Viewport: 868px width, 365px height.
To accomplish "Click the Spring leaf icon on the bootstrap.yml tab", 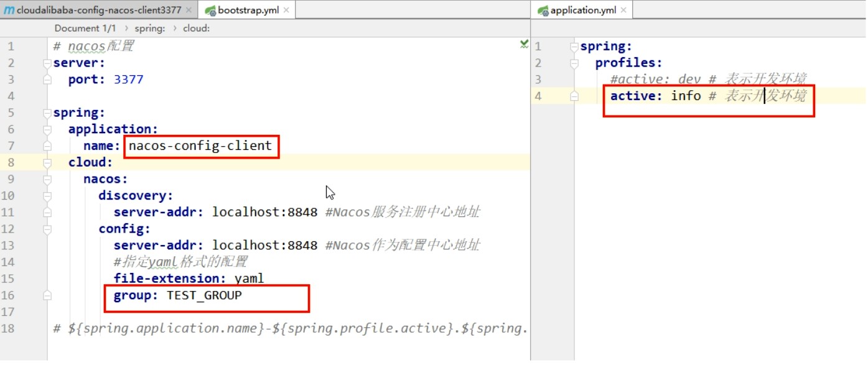I will pos(210,11).
